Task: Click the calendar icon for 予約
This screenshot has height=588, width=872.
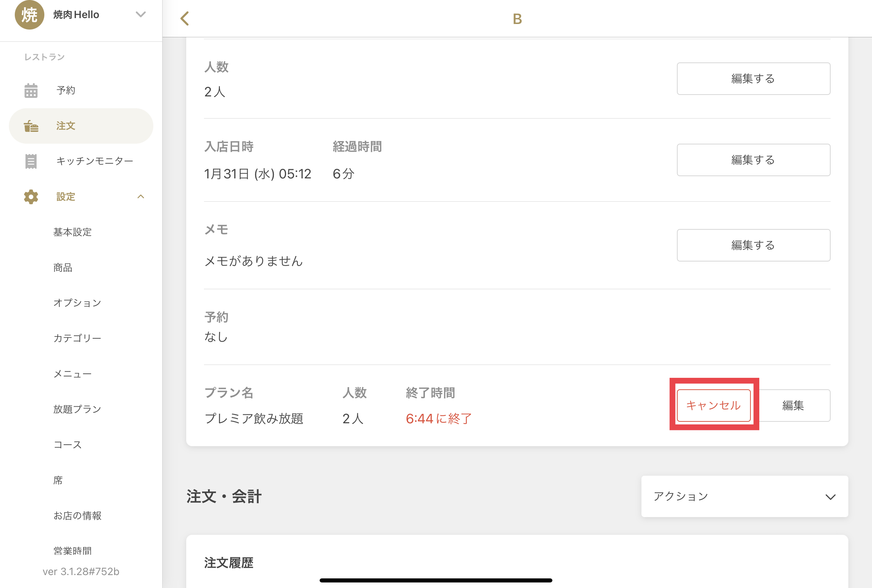Action: pyautogui.click(x=31, y=90)
